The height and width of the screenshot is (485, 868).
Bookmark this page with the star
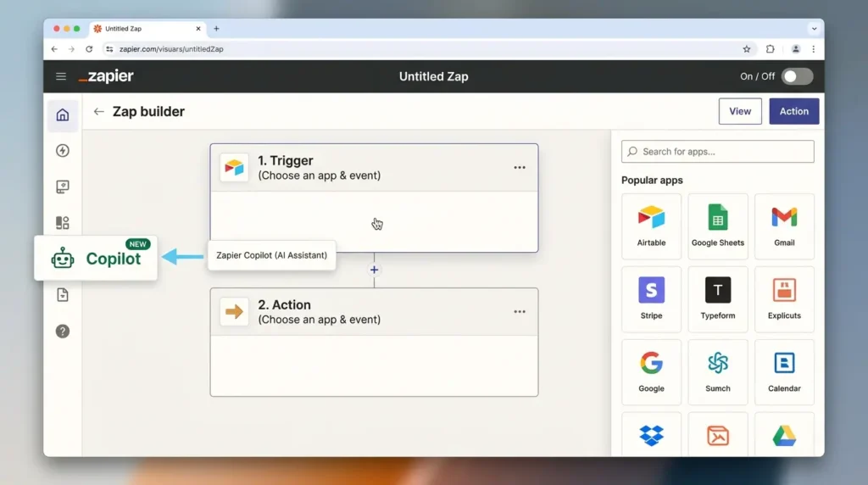click(746, 49)
